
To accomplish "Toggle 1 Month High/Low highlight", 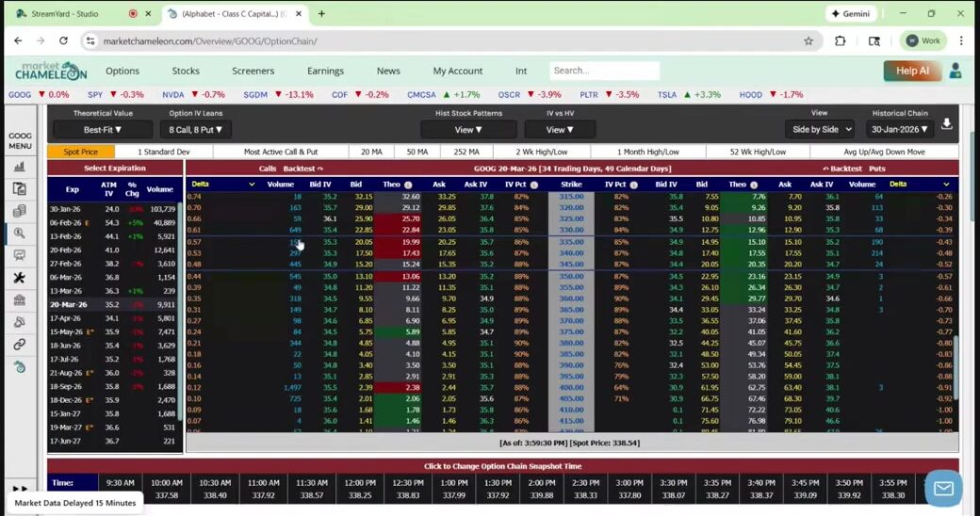I will click(x=648, y=152).
